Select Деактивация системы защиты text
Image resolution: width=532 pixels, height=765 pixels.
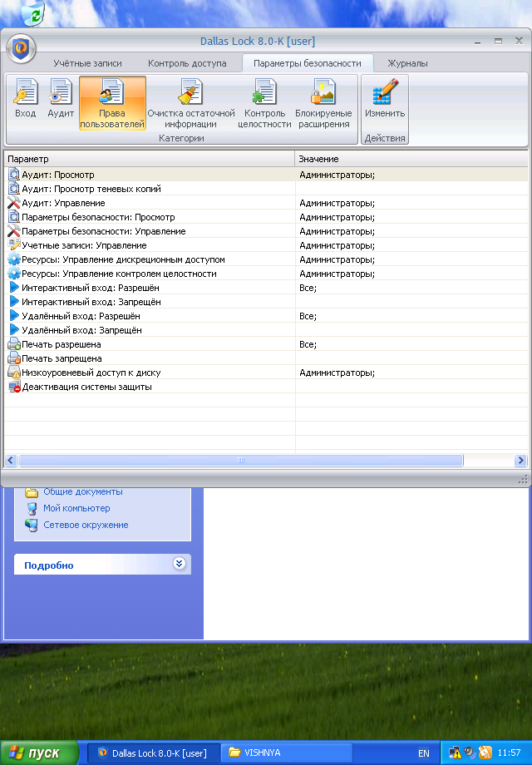click(x=86, y=387)
